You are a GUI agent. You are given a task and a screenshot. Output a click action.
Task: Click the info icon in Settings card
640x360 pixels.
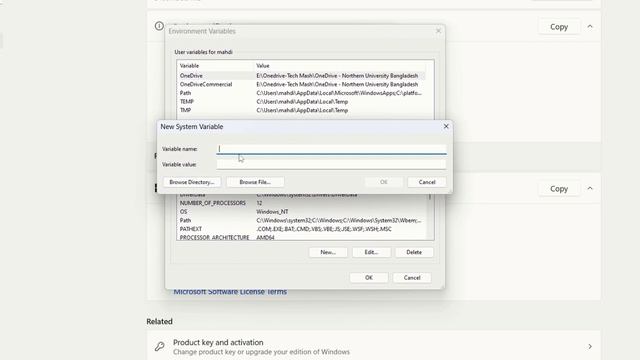159,26
